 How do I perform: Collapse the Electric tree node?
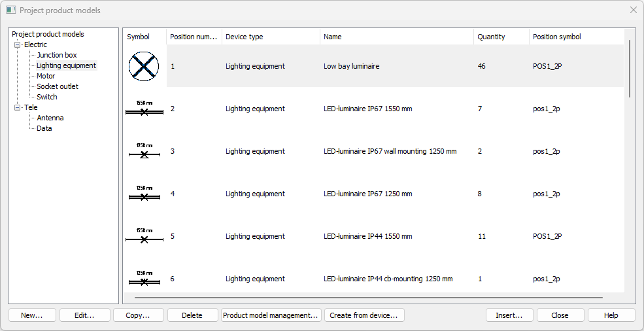pos(18,44)
